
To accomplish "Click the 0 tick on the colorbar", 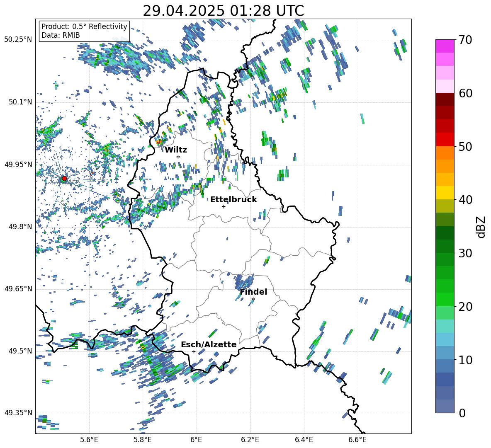I will [x=462, y=413].
